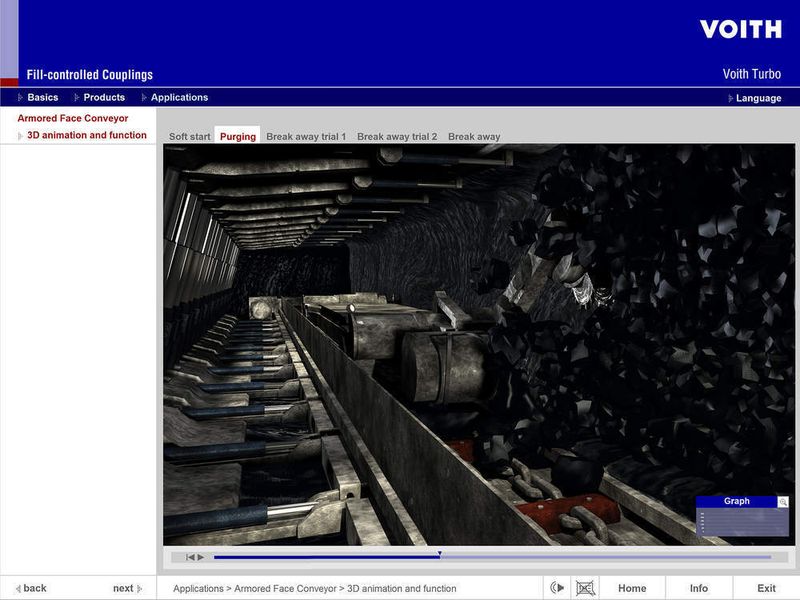Switch to the Soft start tab

[x=189, y=136]
